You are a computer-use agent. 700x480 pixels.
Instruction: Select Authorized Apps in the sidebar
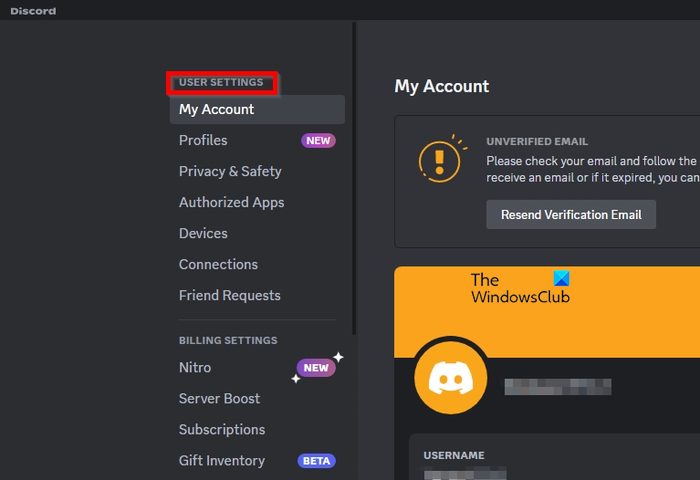coord(231,203)
